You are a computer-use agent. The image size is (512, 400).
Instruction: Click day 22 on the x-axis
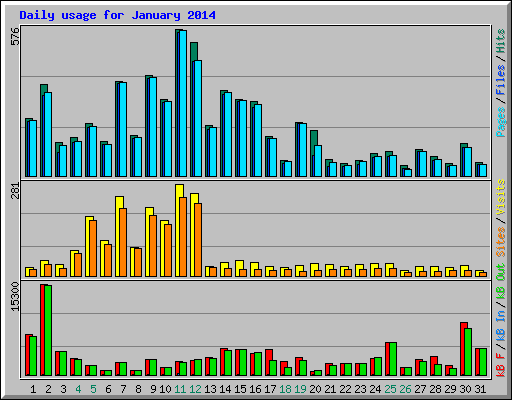[x=345, y=389]
